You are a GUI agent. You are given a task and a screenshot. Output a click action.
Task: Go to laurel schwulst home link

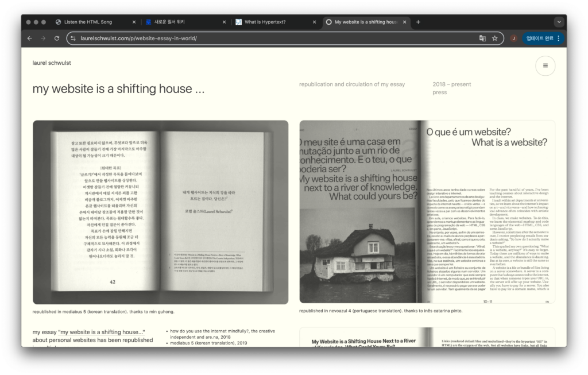pyautogui.click(x=52, y=63)
